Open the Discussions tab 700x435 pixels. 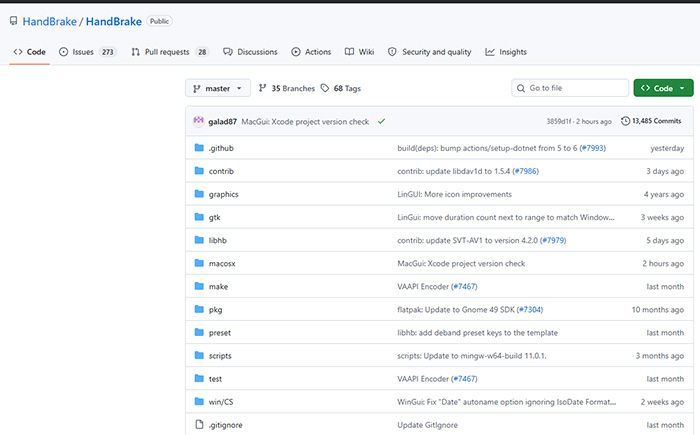[x=250, y=52]
